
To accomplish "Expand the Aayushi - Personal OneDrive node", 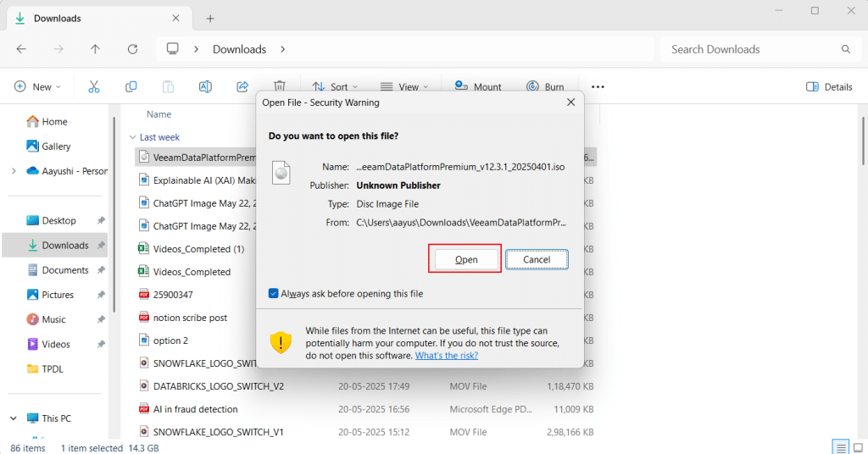I will coord(14,171).
